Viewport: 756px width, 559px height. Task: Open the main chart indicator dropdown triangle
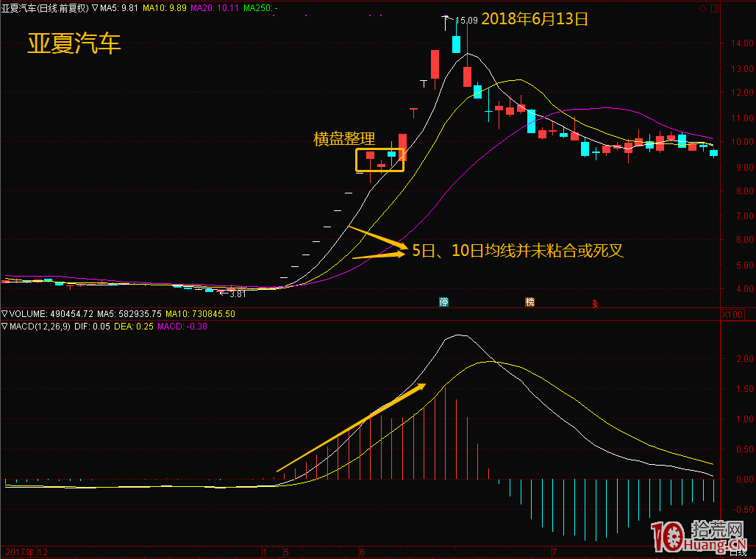pos(95,7)
